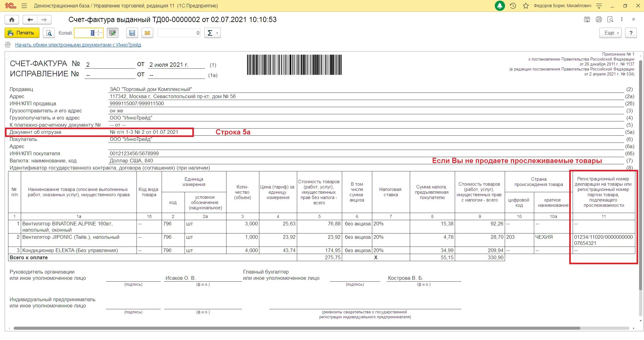The width and height of the screenshot is (644, 340).
Task: Close the invoice form tab
Action: [633, 19]
